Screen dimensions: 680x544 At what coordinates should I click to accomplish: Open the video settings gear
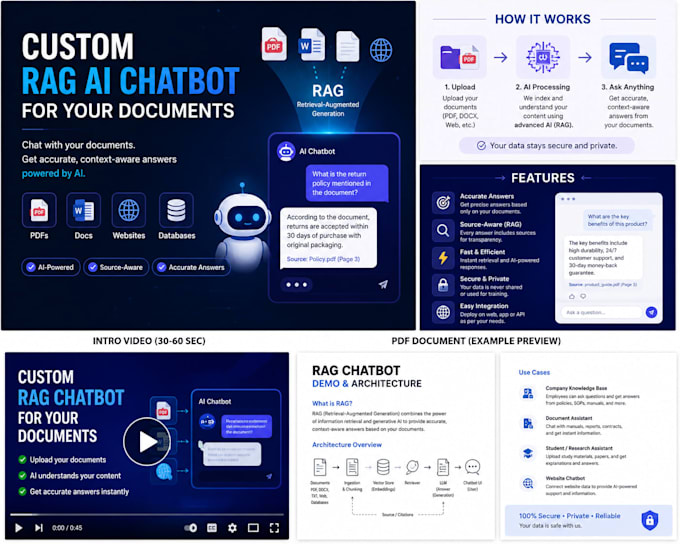[232, 528]
